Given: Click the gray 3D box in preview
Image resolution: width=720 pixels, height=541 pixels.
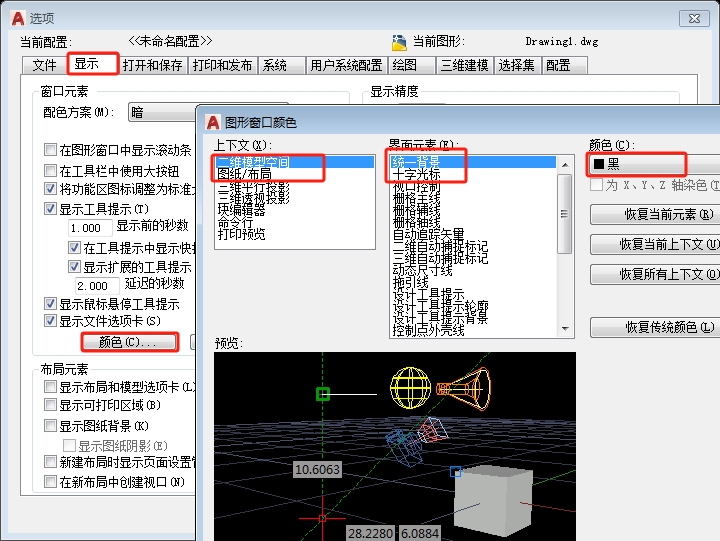Looking at the screenshot, I should (494, 501).
